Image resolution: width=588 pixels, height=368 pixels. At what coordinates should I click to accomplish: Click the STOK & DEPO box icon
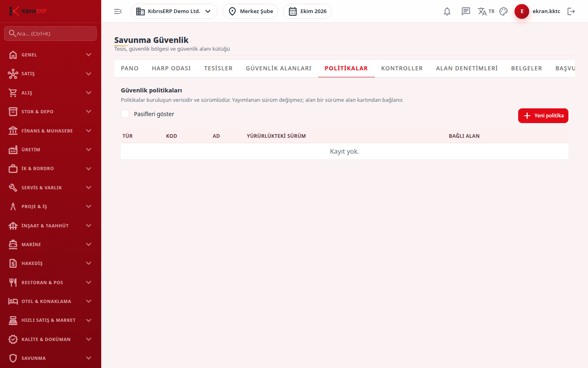coord(13,112)
